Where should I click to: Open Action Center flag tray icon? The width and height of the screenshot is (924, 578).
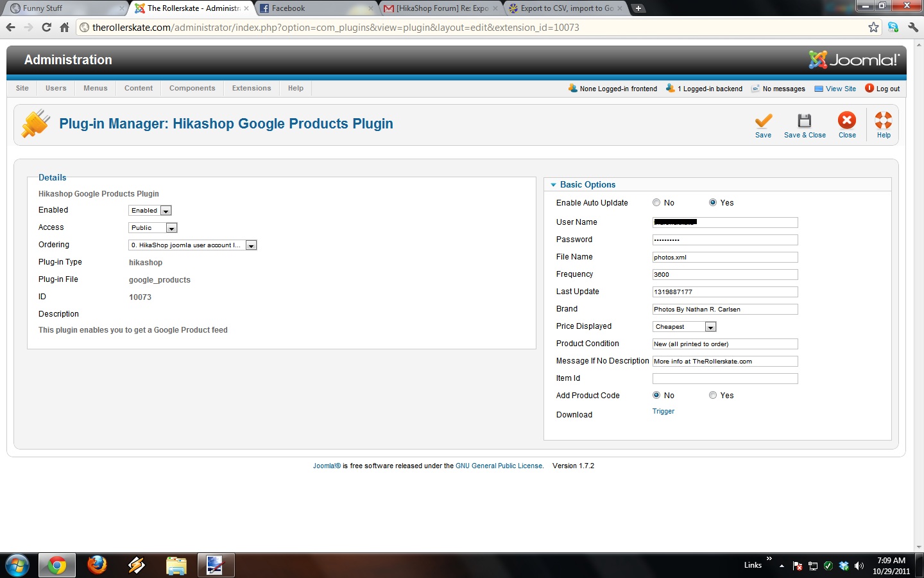pyautogui.click(x=798, y=566)
